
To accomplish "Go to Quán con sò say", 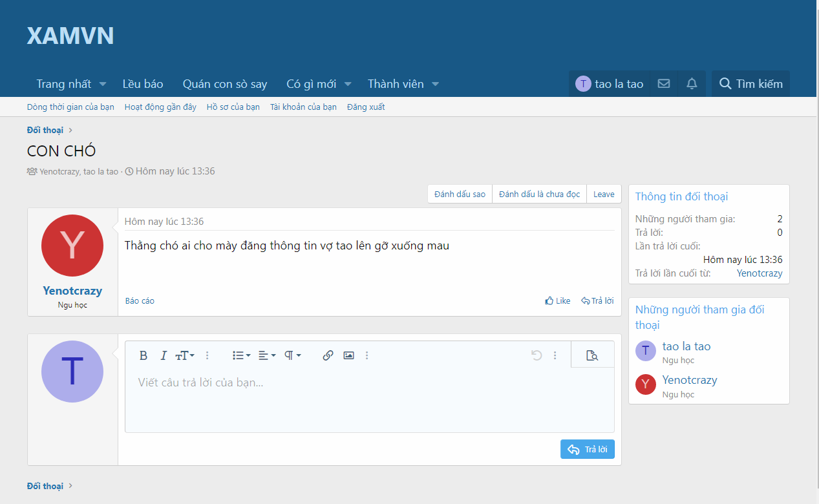I will [224, 84].
